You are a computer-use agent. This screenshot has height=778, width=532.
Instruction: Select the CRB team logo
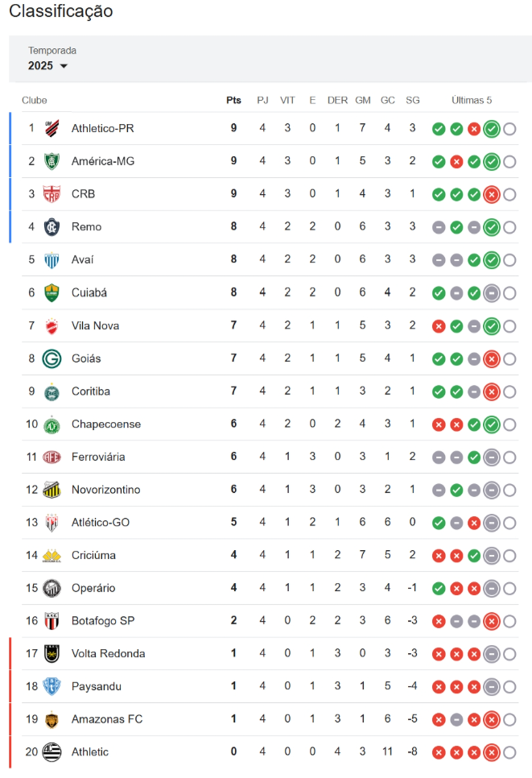tap(52, 194)
